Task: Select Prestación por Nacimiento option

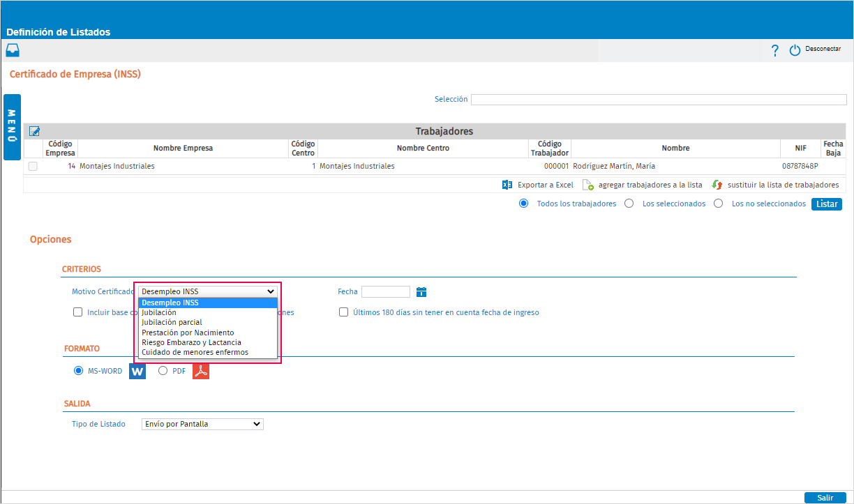Action: 208,333
